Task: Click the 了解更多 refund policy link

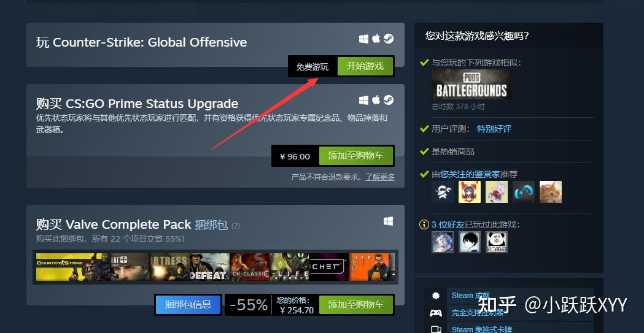Action: tap(380, 177)
